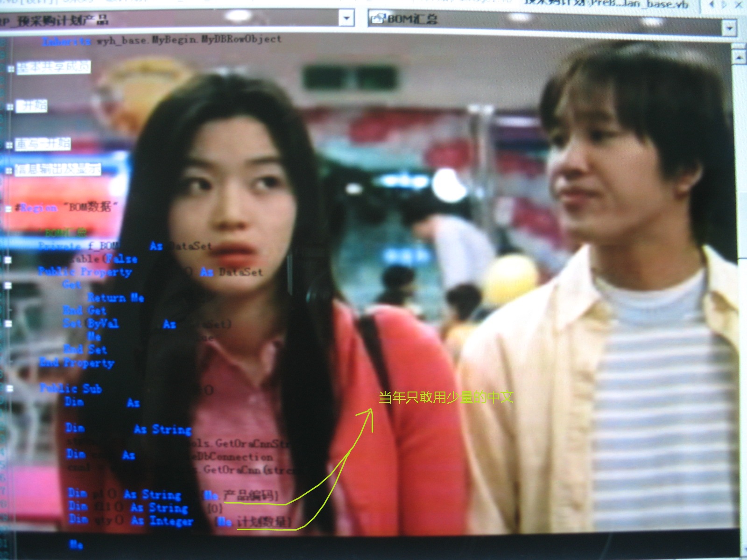
Task: Click the "End Set" line
Action: tap(85, 349)
